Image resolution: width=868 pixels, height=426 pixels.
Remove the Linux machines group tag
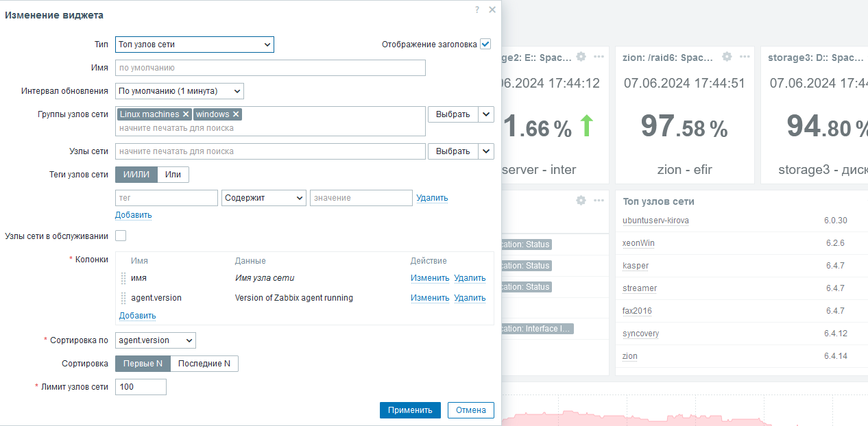[186, 114]
